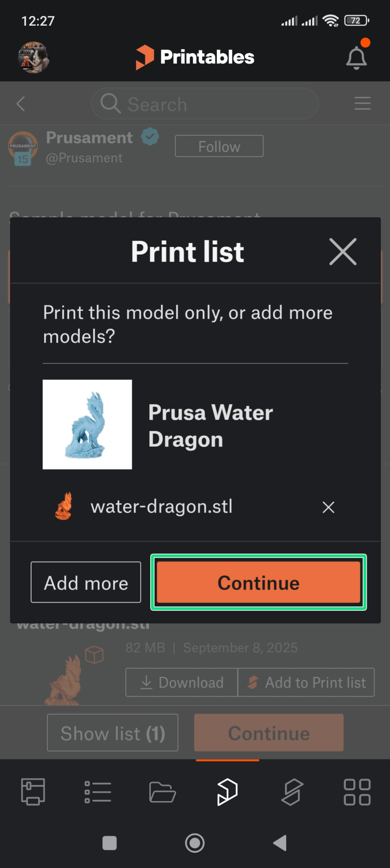Screen dimensions: 390x868
Task: Tap the Printables logo in header
Action: [x=195, y=57]
